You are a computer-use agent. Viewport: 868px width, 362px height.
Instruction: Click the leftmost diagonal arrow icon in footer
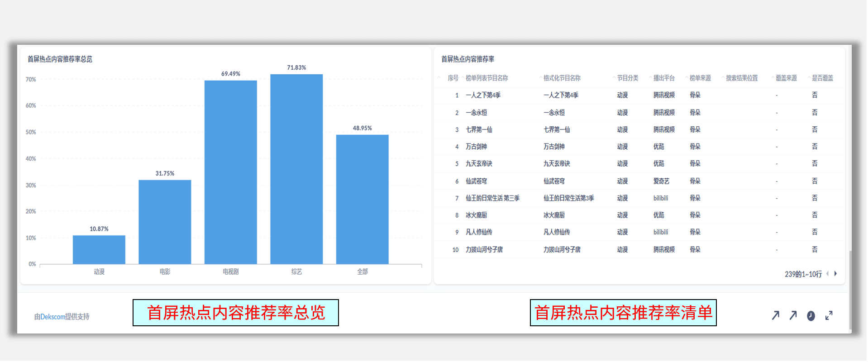point(776,315)
